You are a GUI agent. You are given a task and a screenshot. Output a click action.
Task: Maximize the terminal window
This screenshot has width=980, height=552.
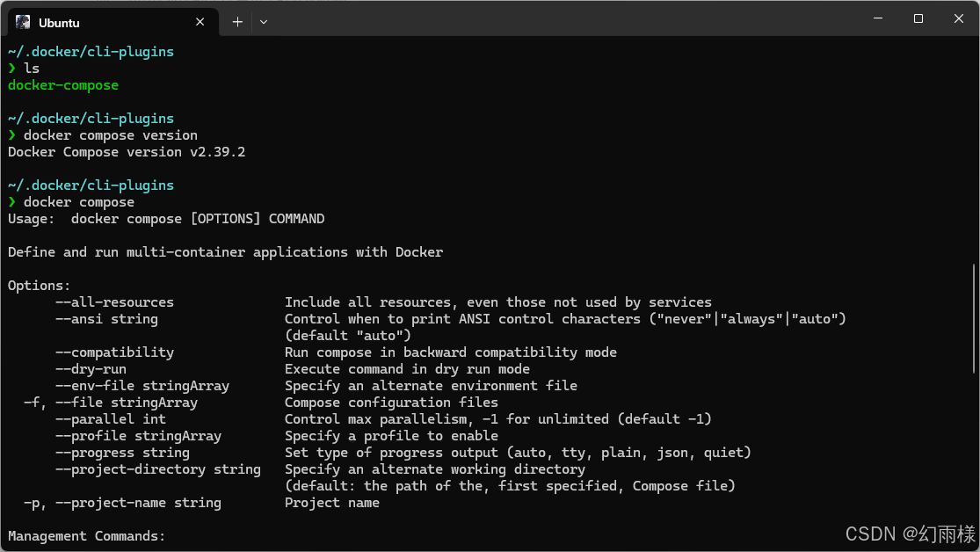(x=918, y=18)
